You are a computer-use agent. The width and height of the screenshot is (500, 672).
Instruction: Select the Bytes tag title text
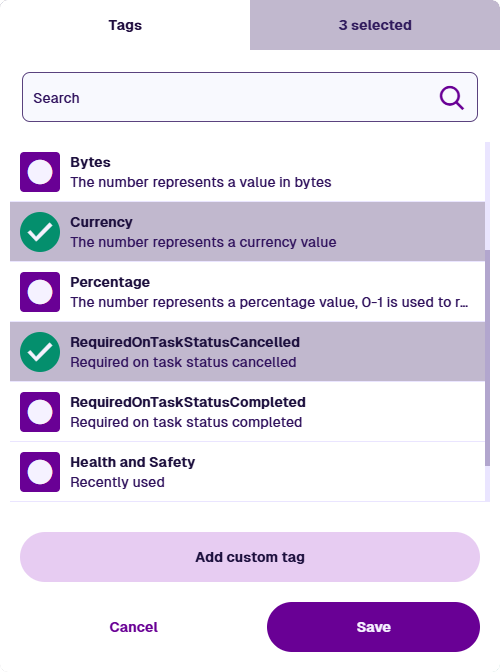[90, 162]
